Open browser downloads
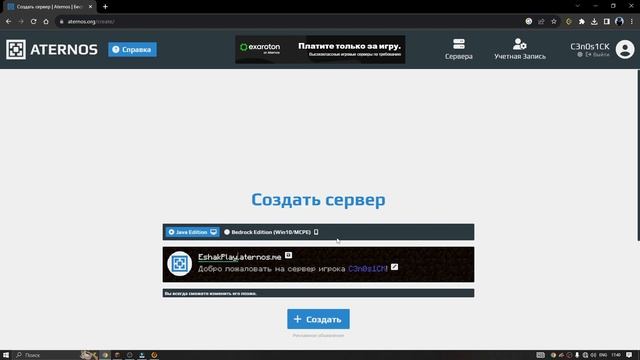Image resolution: width=640 pixels, height=360 pixels. click(594, 21)
